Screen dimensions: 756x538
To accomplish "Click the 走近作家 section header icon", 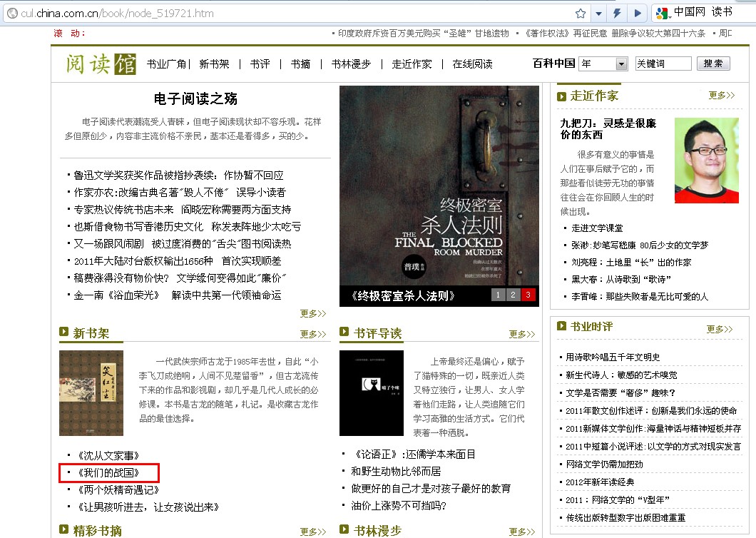I will click(561, 96).
